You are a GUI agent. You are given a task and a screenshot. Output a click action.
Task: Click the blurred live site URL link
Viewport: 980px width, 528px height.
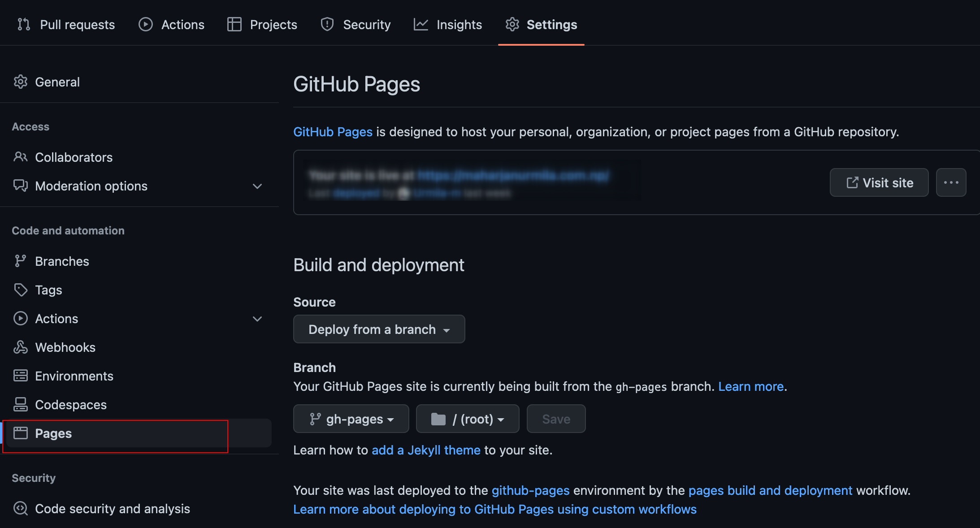tap(513, 175)
